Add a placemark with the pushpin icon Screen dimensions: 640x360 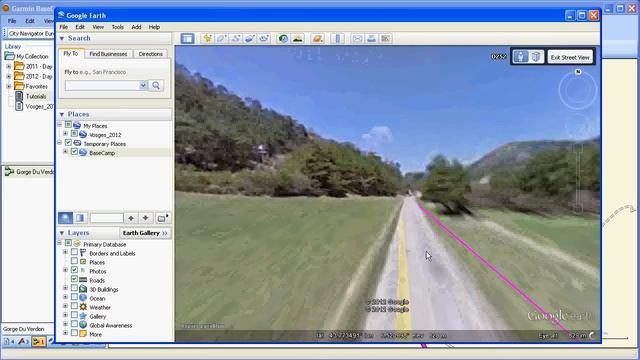[208, 38]
